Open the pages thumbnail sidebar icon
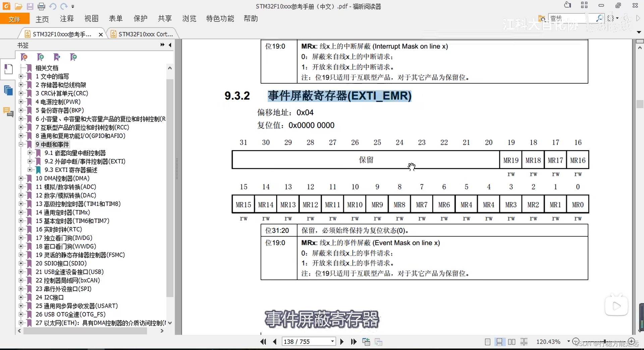The height and width of the screenshot is (350, 644). (8, 90)
